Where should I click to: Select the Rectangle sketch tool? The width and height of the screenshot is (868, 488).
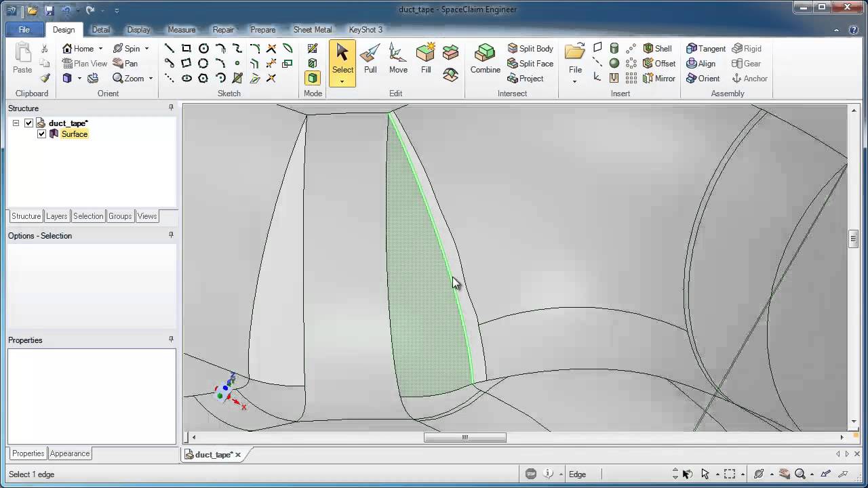pyautogui.click(x=186, y=48)
